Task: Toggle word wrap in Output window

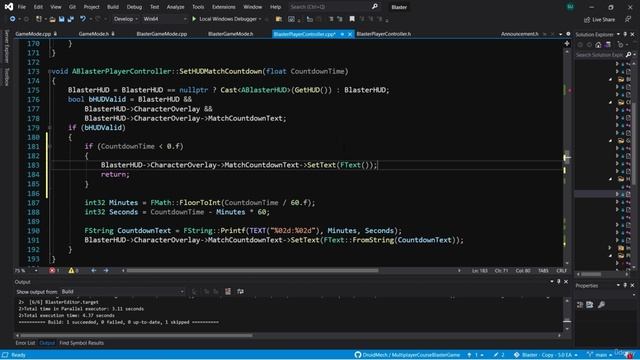Action: tap(240, 291)
